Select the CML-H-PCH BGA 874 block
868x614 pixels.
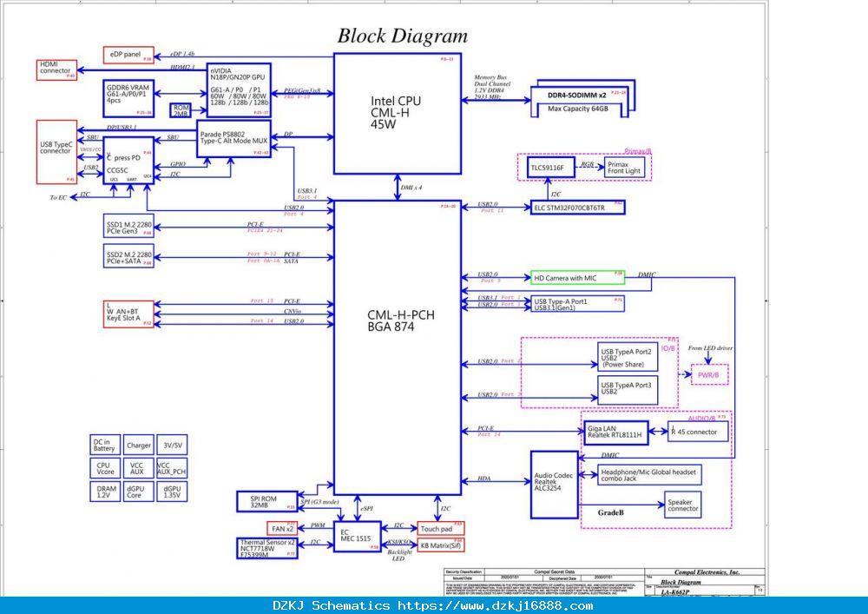[398, 347]
